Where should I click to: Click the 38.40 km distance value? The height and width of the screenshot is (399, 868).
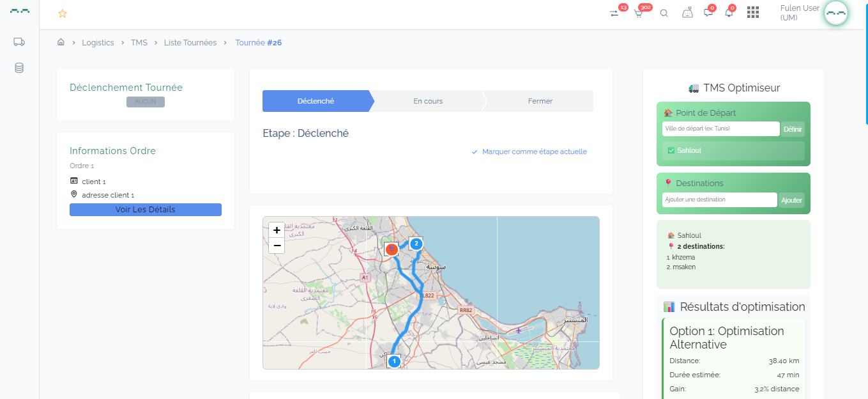784,361
